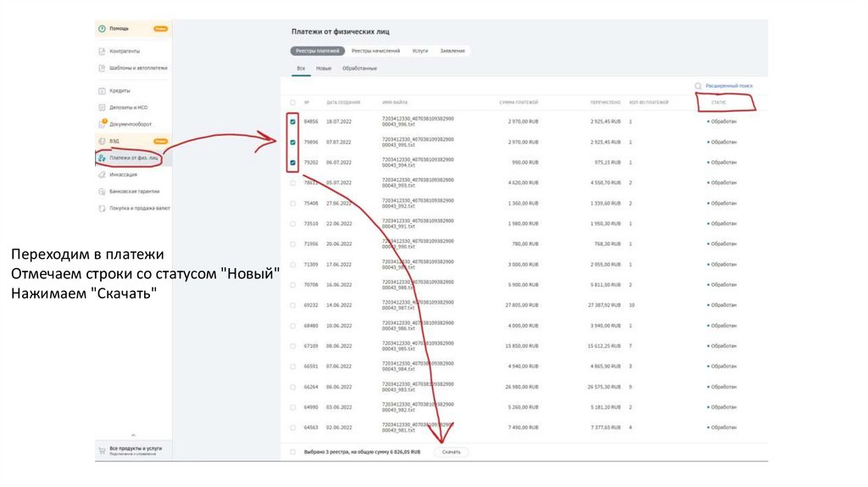Screen dimensions: 868x487
Task: Click Обработан status in row 64990
Action: (722, 407)
